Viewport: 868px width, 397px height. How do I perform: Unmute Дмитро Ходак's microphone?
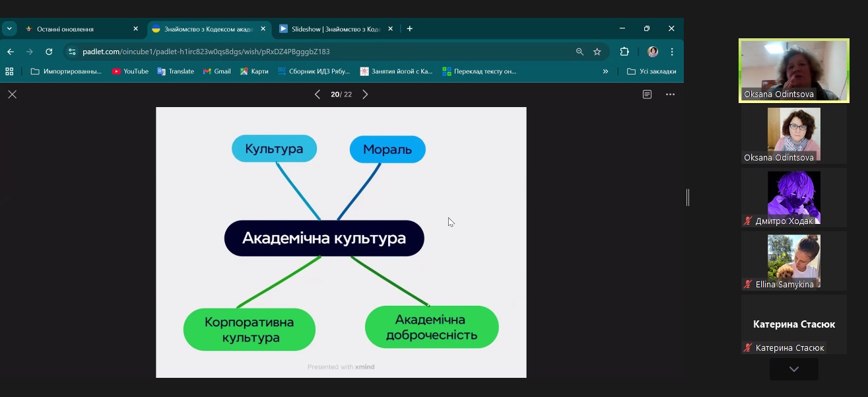(x=747, y=221)
